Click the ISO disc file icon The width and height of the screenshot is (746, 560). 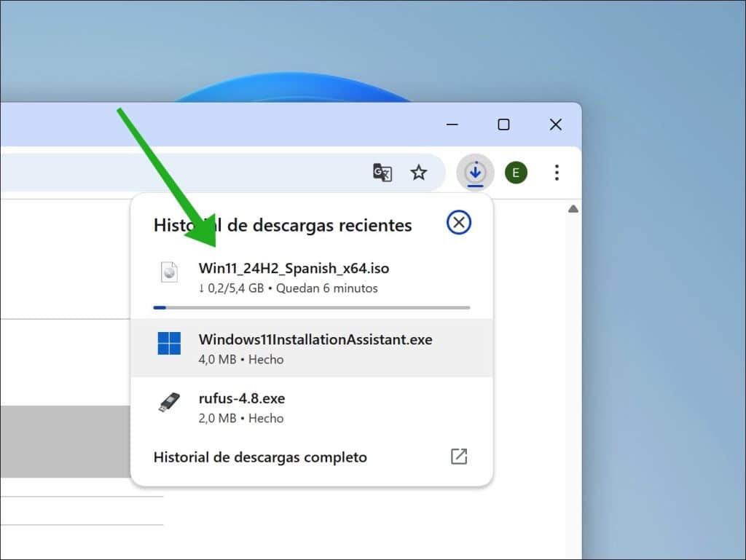coord(169,272)
